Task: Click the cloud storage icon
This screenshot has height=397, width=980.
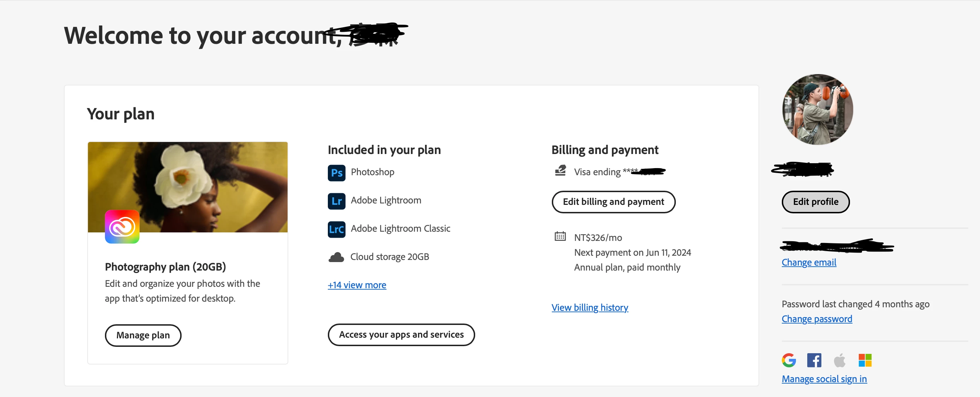Action: pyautogui.click(x=336, y=257)
